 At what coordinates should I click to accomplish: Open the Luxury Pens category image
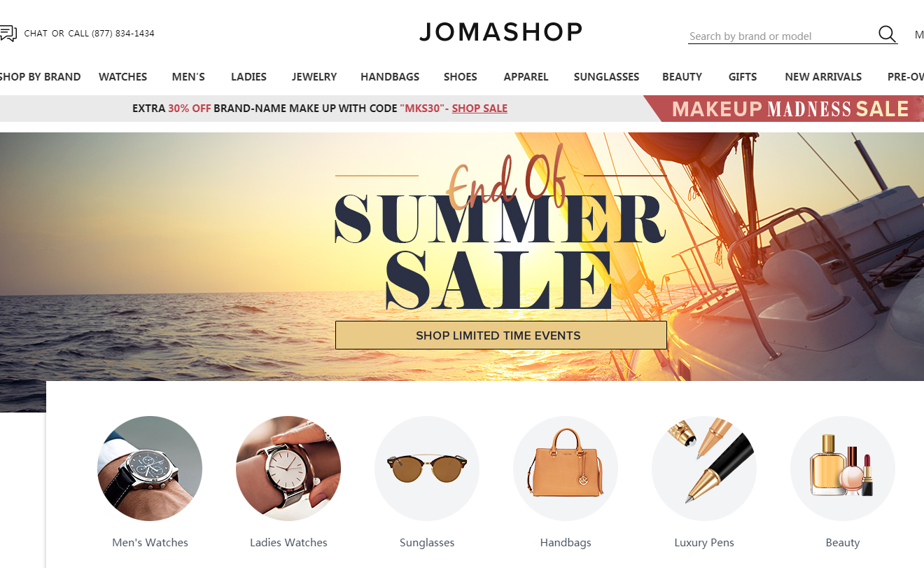click(704, 469)
